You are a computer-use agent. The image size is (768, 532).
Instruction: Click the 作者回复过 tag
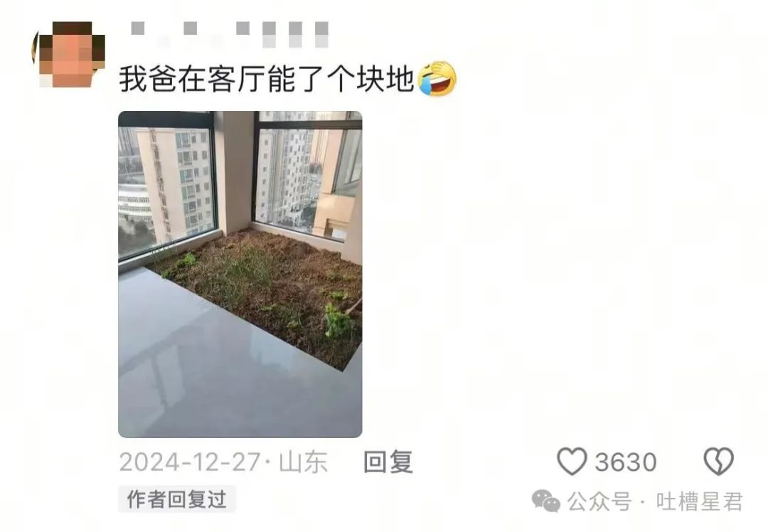point(177,499)
